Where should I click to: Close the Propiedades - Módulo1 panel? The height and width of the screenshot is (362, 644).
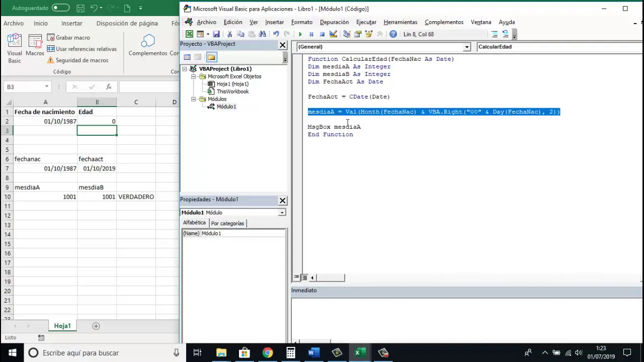click(283, 200)
